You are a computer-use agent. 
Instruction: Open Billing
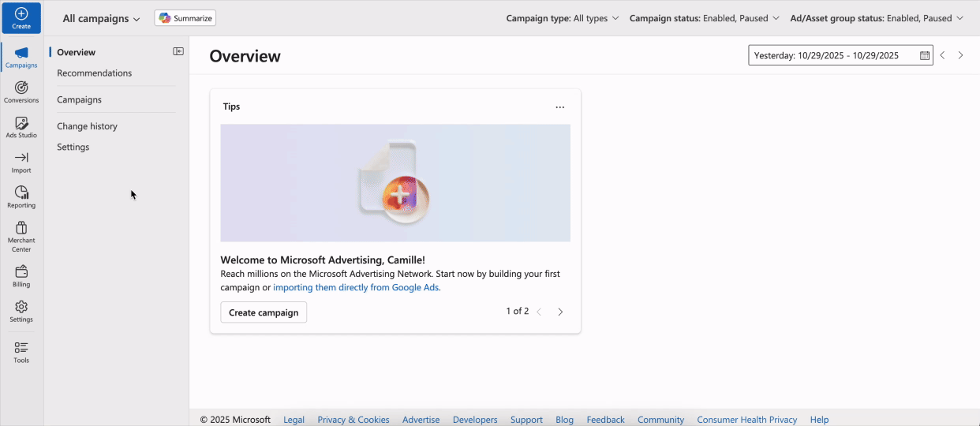21,276
